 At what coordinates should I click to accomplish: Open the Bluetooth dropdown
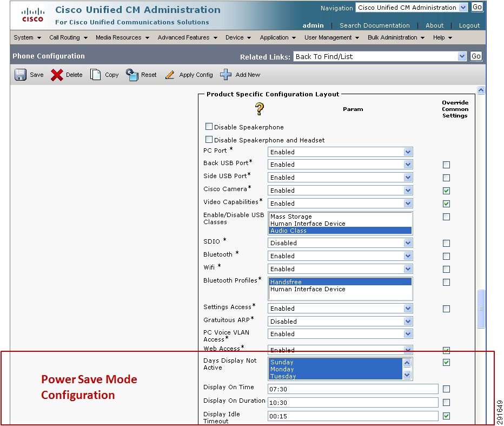click(340, 256)
